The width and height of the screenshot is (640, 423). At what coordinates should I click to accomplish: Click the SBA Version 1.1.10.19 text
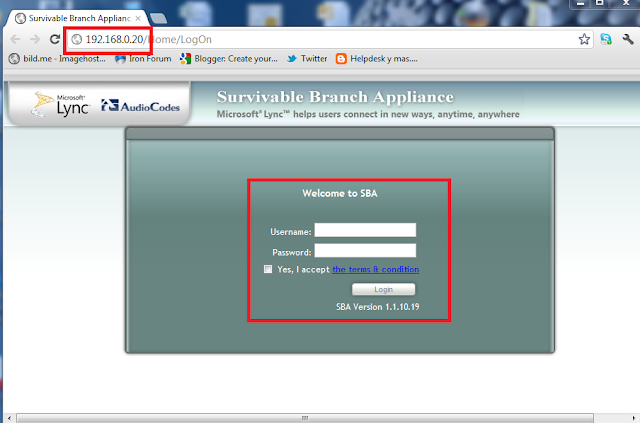378,307
